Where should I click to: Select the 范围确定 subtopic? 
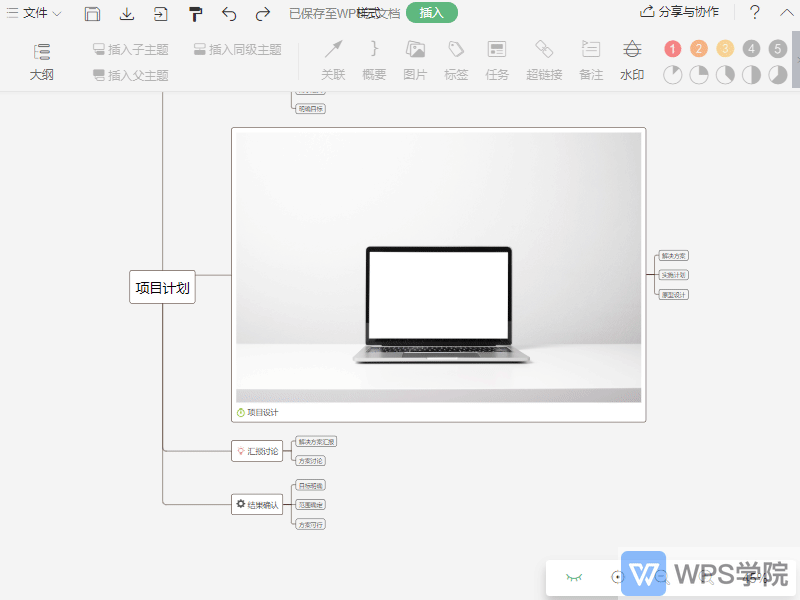pos(311,505)
